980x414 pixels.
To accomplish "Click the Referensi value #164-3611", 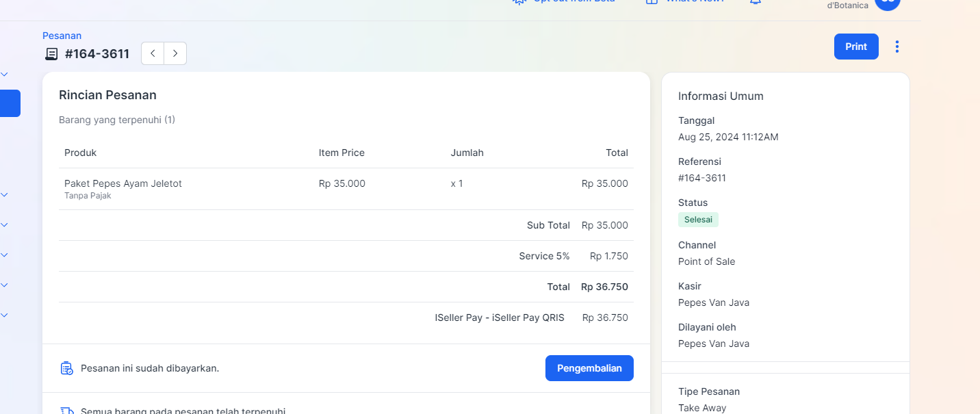I will coord(702,178).
